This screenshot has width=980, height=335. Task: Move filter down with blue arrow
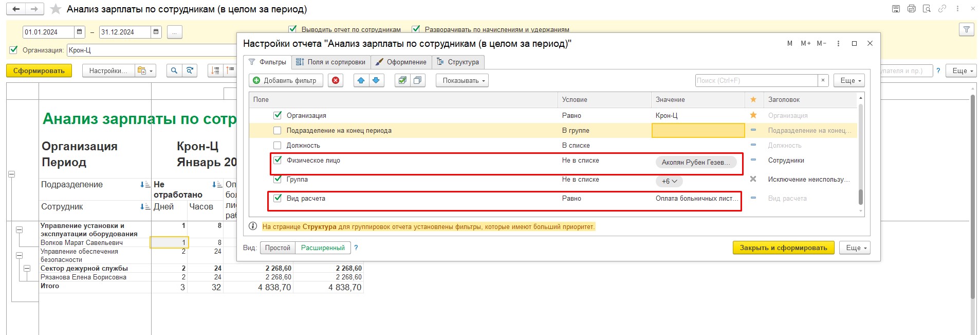[x=376, y=80]
